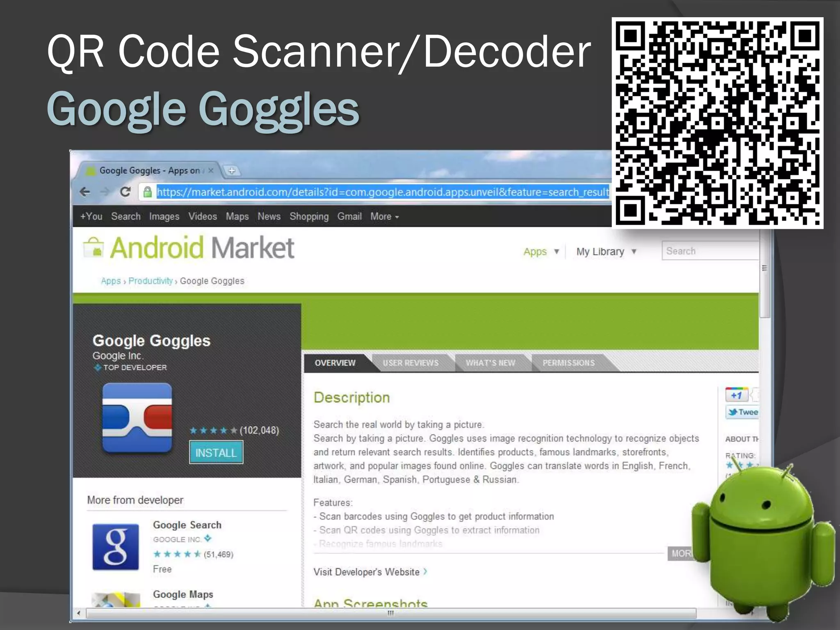Viewport: 840px width, 630px height.
Task: Click the Google Goggles star rating
Action: pyautogui.click(x=213, y=431)
